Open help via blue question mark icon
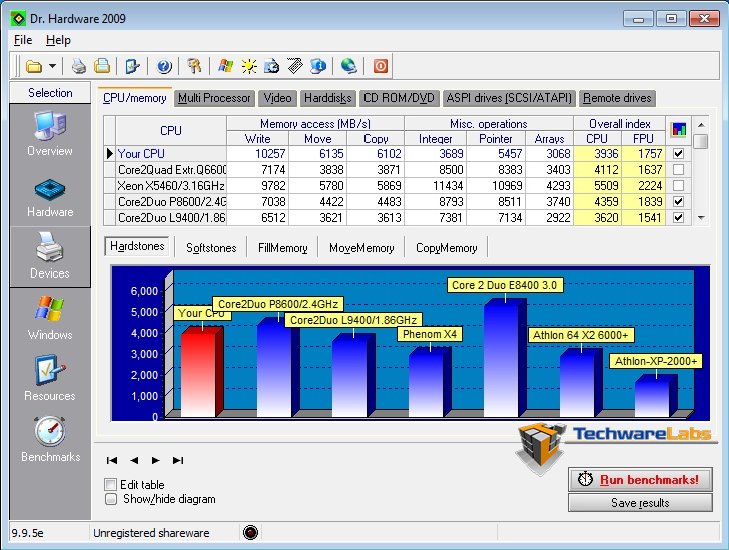Viewport: 729px width, 550px height. [164, 66]
